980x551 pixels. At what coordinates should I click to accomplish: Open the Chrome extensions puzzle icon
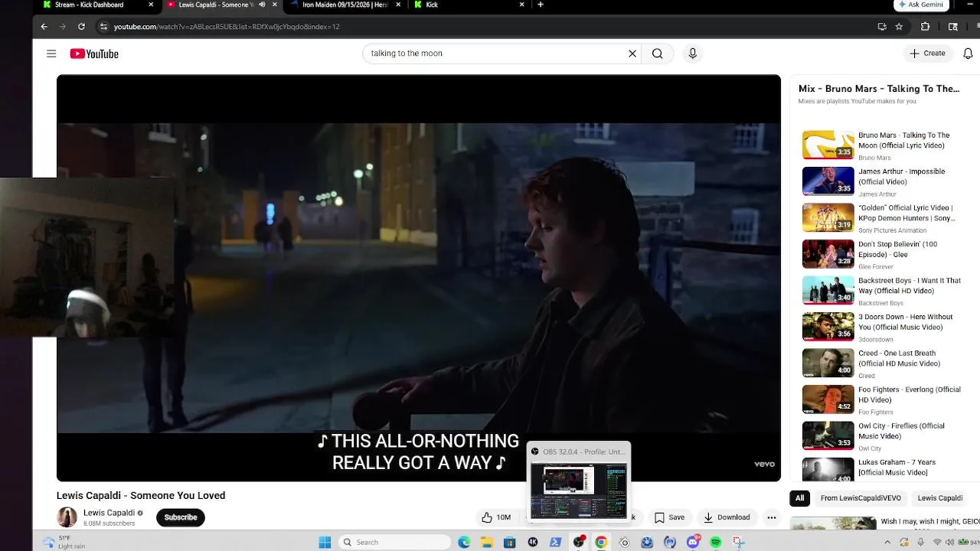[x=925, y=26]
